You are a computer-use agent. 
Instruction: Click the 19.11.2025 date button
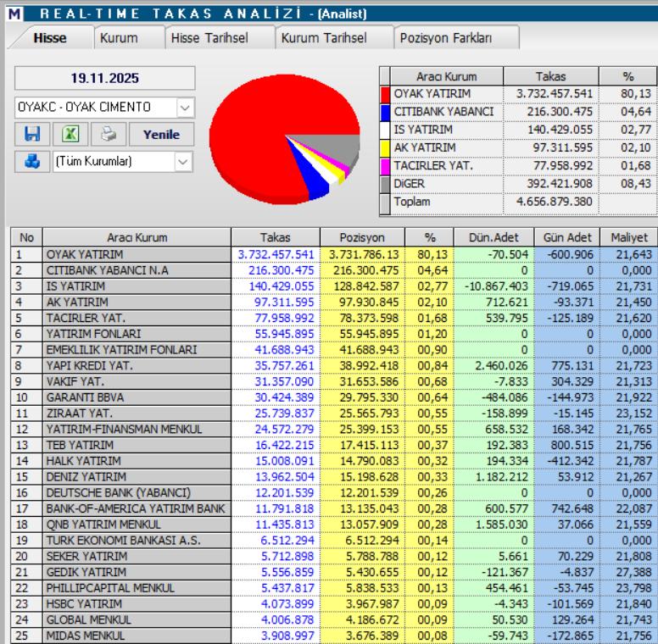click(105, 78)
